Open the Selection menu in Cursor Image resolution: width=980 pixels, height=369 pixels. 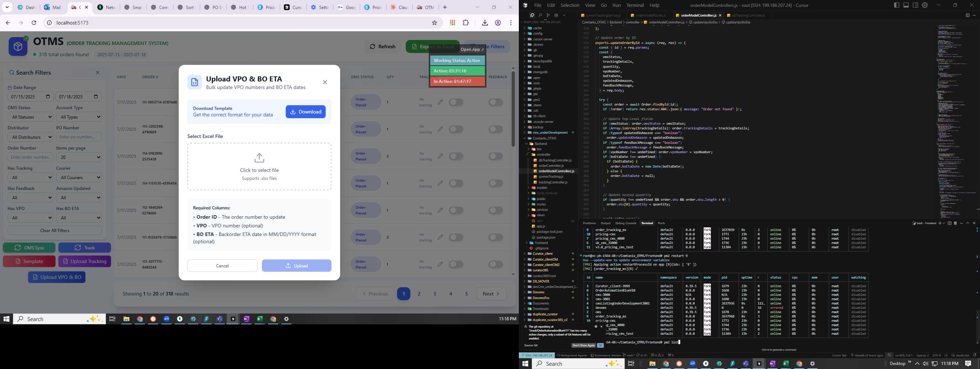coord(570,5)
